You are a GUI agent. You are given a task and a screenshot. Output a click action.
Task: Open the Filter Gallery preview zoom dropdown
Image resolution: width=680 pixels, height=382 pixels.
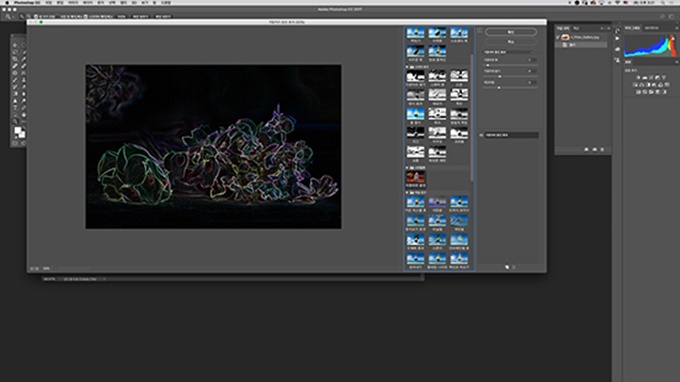coord(56,268)
